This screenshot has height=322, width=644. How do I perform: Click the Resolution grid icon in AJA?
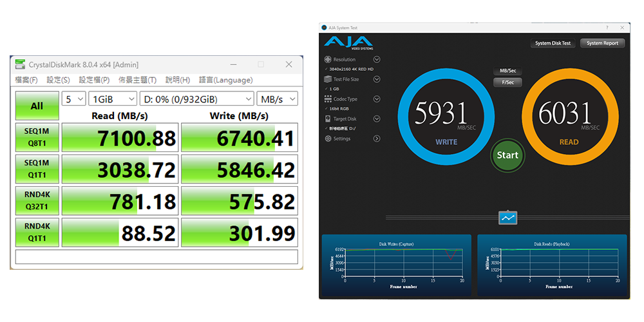tap(328, 59)
